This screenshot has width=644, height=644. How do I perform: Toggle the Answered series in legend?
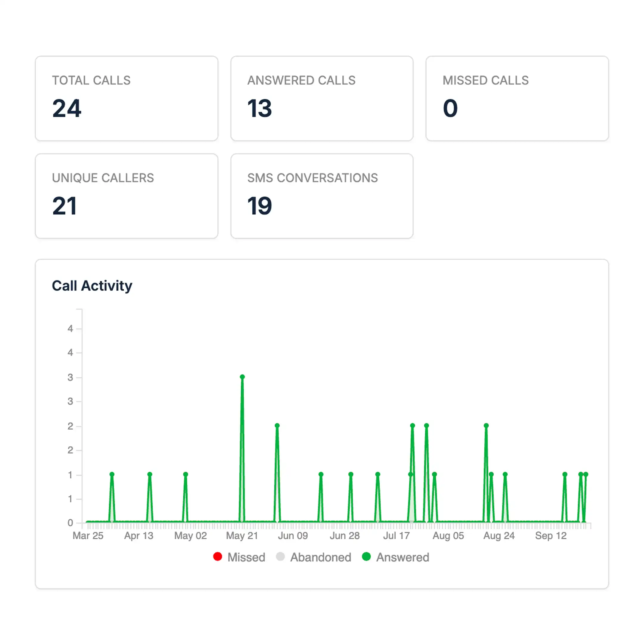tap(396, 557)
